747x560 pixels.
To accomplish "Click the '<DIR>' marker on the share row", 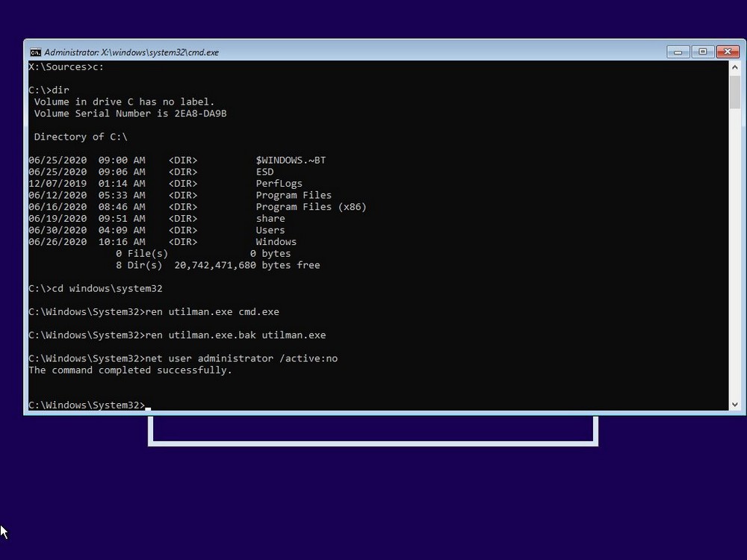I will click(183, 219).
